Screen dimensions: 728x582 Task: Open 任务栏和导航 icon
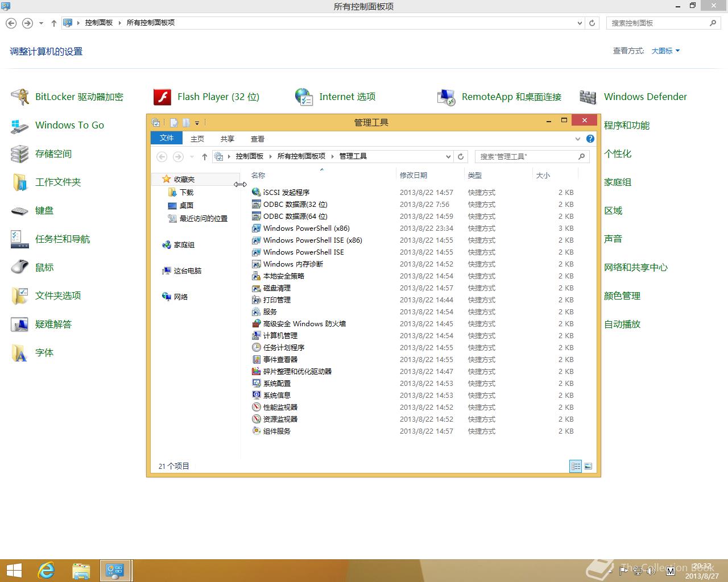coord(20,239)
